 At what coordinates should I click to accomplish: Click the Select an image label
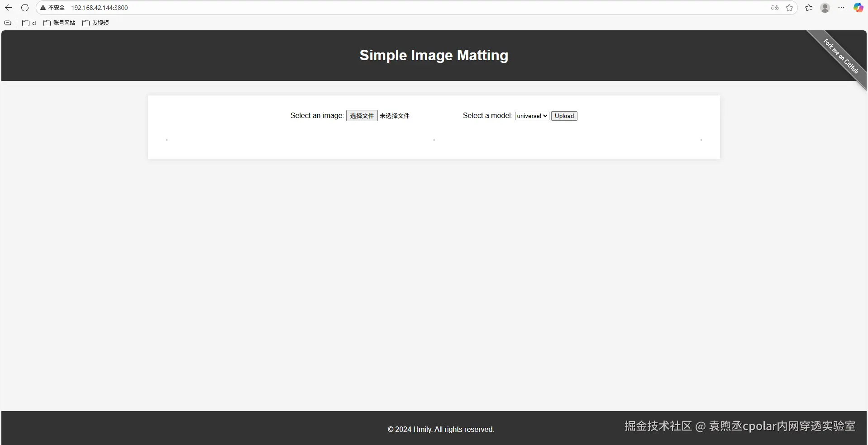click(x=317, y=116)
